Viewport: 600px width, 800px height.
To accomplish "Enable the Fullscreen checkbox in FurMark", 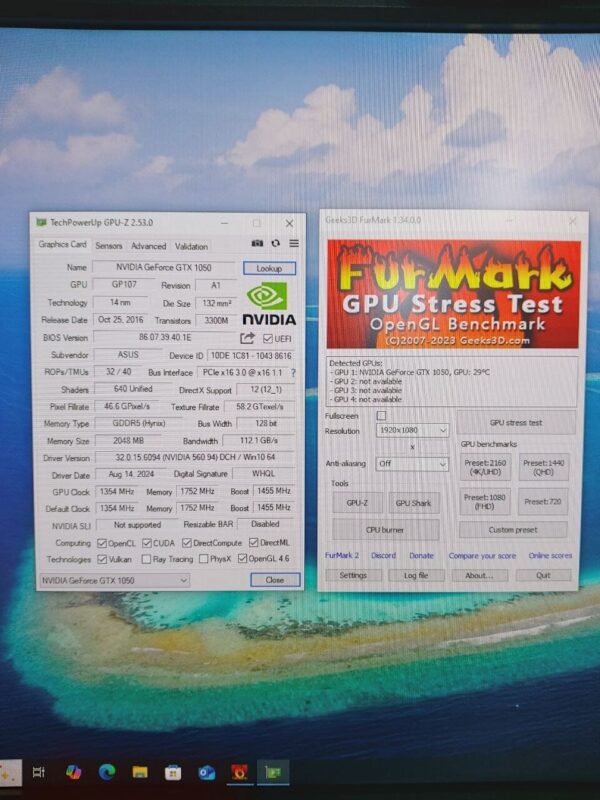I will pyautogui.click(x=381, y=415).
